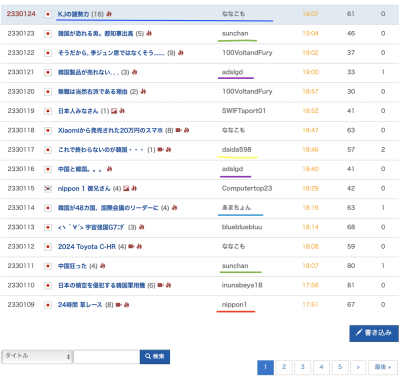Click the image icon on the 日本人みなさん thread
The height and width of the screenshot is (380, 400).
114,111
